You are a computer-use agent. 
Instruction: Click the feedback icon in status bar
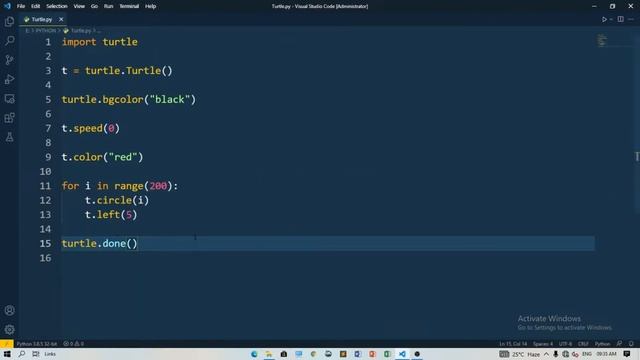tap(619, 344)
